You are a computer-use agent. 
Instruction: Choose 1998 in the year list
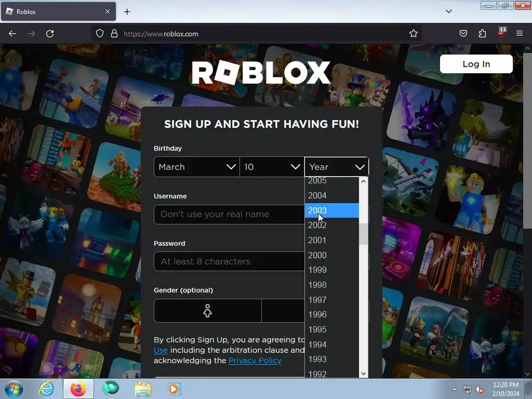[332, 285]
